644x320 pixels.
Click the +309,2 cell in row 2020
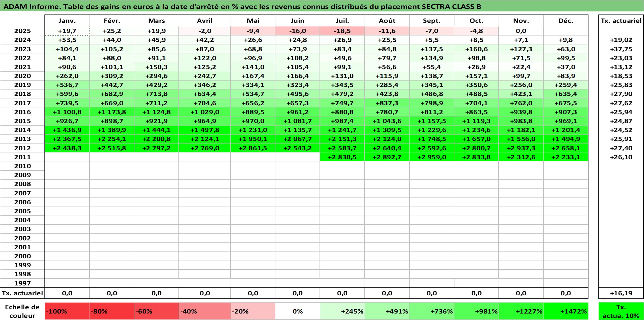pos(112,76)
